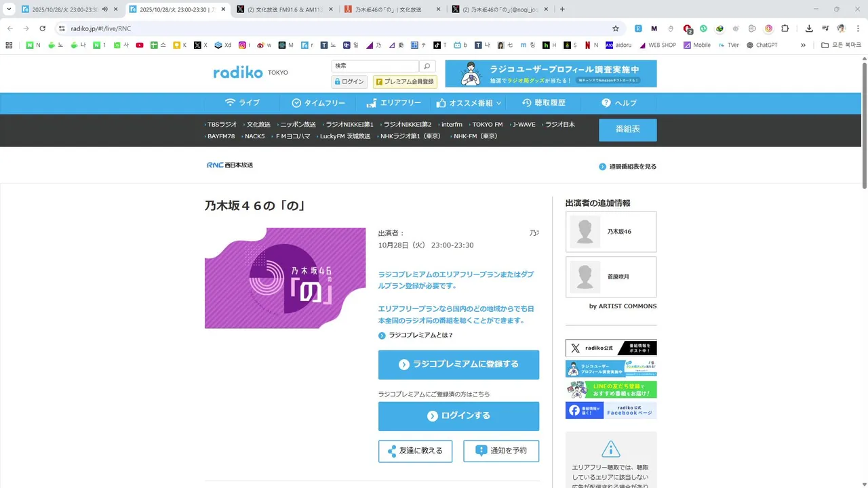This screenshot has height=488, width=868.
Task: Go back in browser history
Action: pyautogui.click(x=10, y=28)
